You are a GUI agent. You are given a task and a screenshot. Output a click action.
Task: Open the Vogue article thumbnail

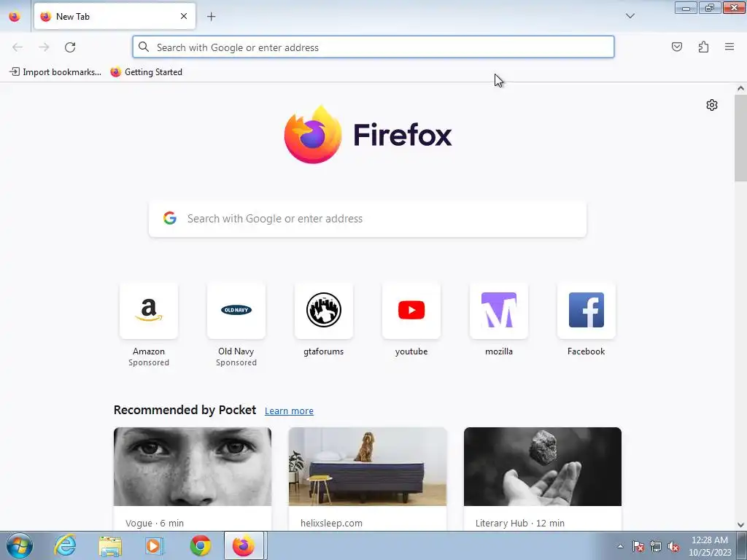pyautogui.click(x=193, y=467)
